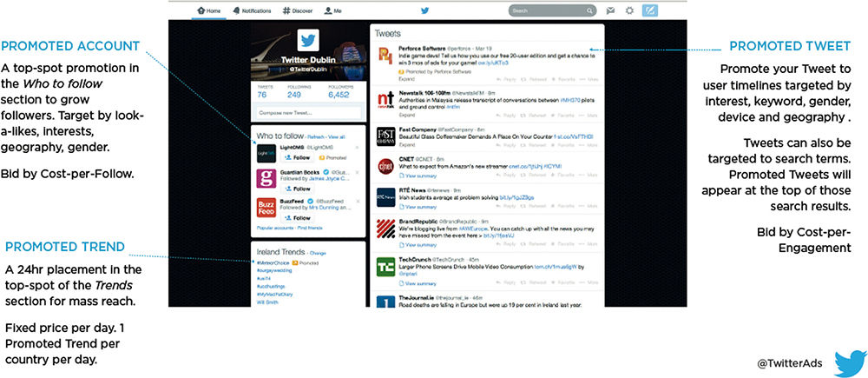Click the BuzzFeed red avatar

click(266, 208)
